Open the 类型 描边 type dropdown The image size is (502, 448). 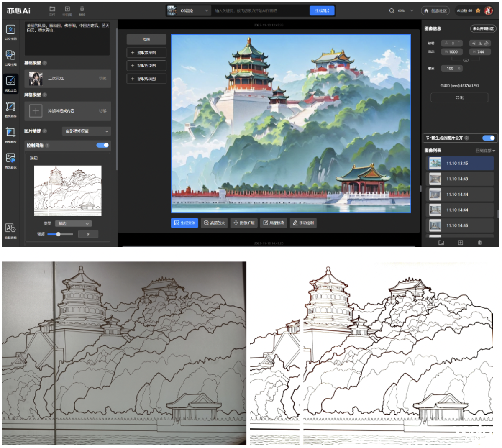click(x=73, y=224)
